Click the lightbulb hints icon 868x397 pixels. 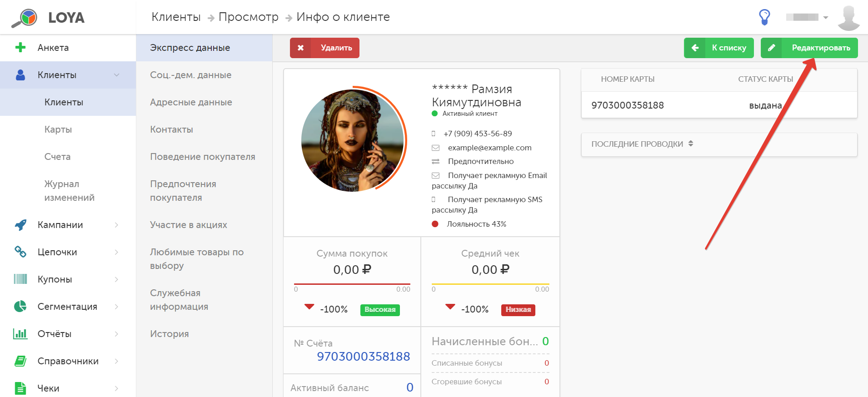pos(765,17)
